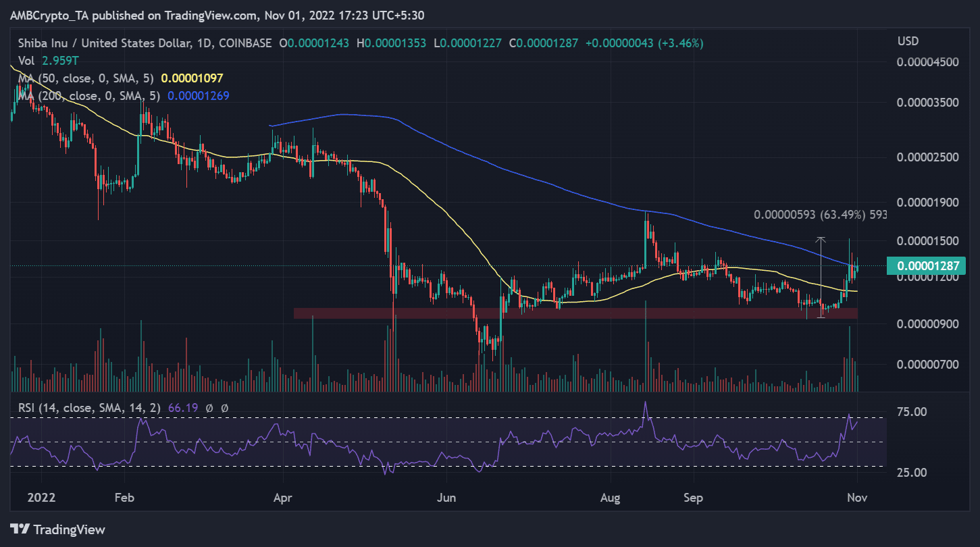The width and height of the screenshot is (980, 547).
Task: Click the 0.00003500 price axis label
Action: click(927, 103)
